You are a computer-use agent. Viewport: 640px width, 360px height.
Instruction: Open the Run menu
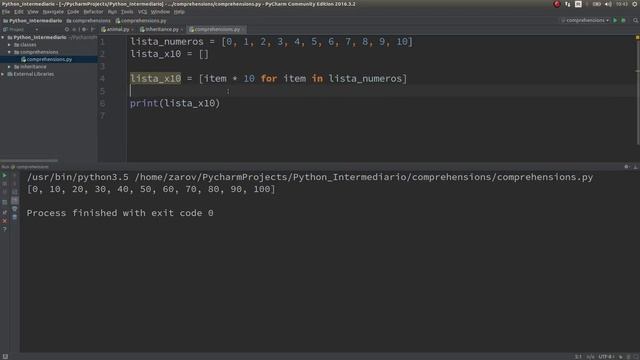click(x=112, y=12)
